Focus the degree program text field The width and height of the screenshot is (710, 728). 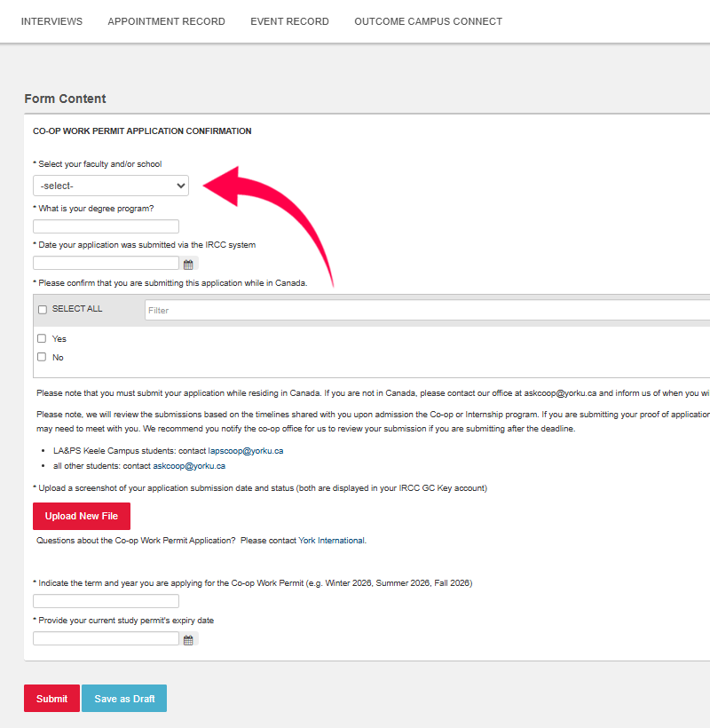coord(106,226)
